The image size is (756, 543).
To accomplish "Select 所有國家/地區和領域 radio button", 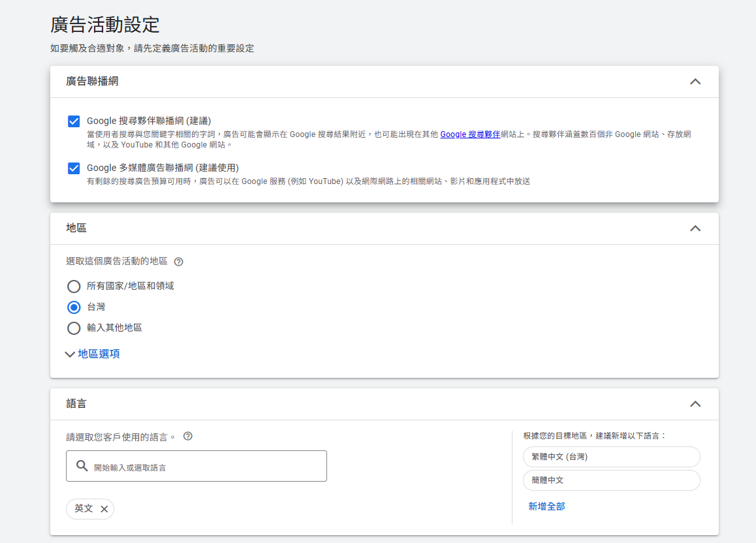I will [74, 287].
